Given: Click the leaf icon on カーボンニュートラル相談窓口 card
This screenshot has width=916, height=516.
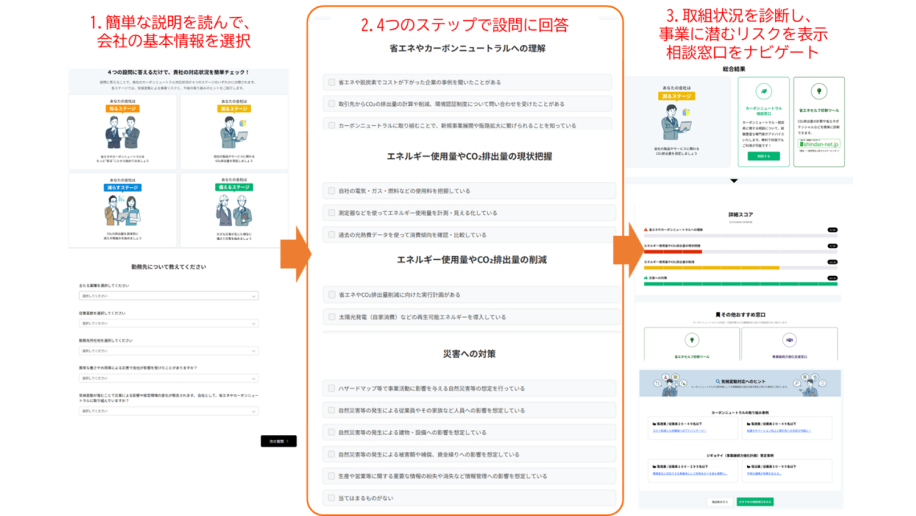Looking at the screenshot, I should tap(763, 92).
